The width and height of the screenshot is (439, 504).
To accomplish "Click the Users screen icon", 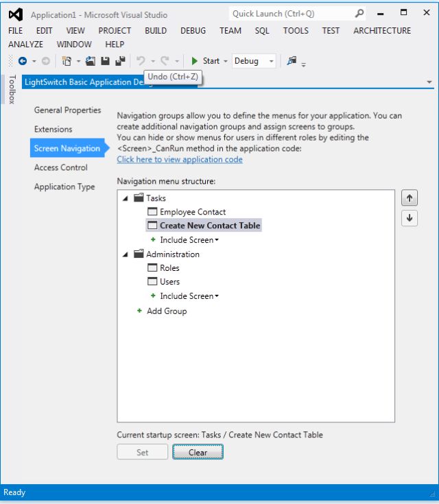I will click(152, 281).
